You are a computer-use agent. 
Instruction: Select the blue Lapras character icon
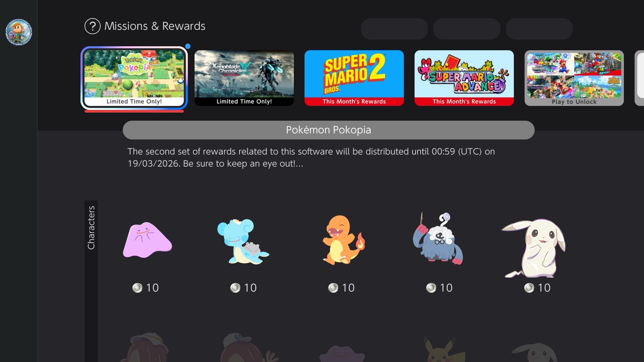tap(243, 241)
